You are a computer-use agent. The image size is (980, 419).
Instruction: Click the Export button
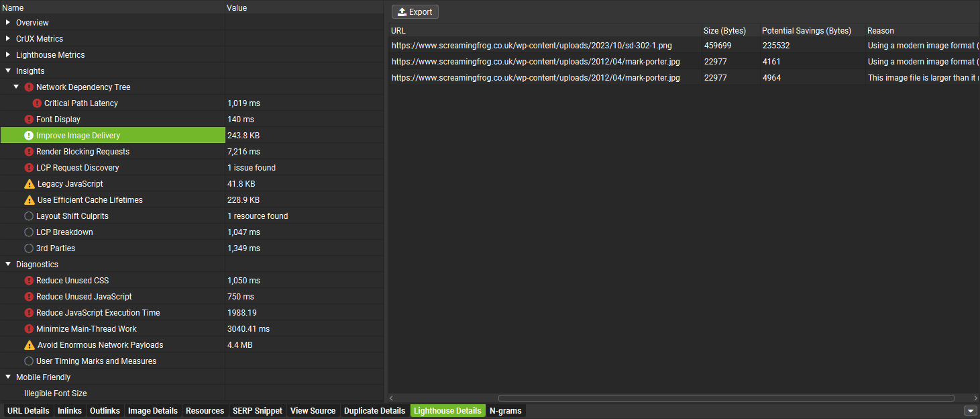point(415,12)
